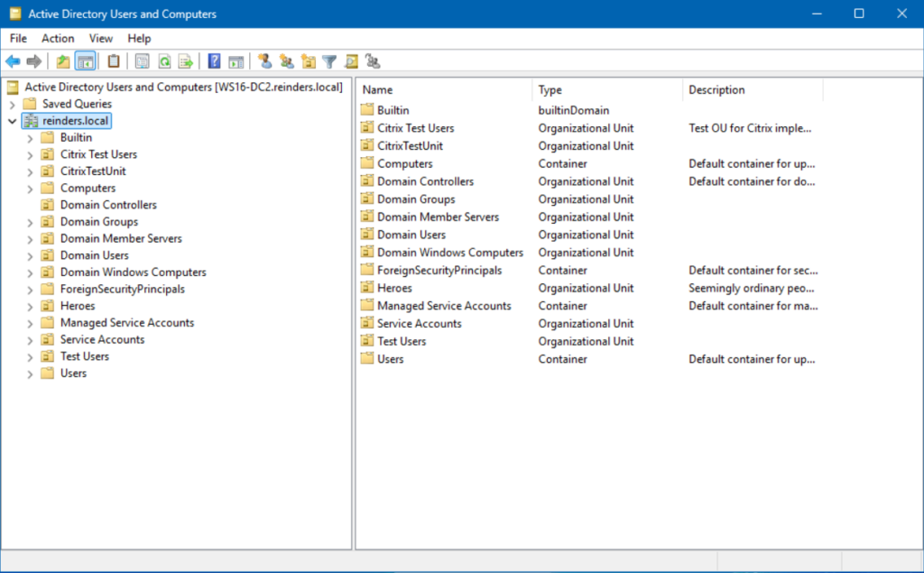
Task: Click the Find objects magnifier icon
Action: click(351, 61)
